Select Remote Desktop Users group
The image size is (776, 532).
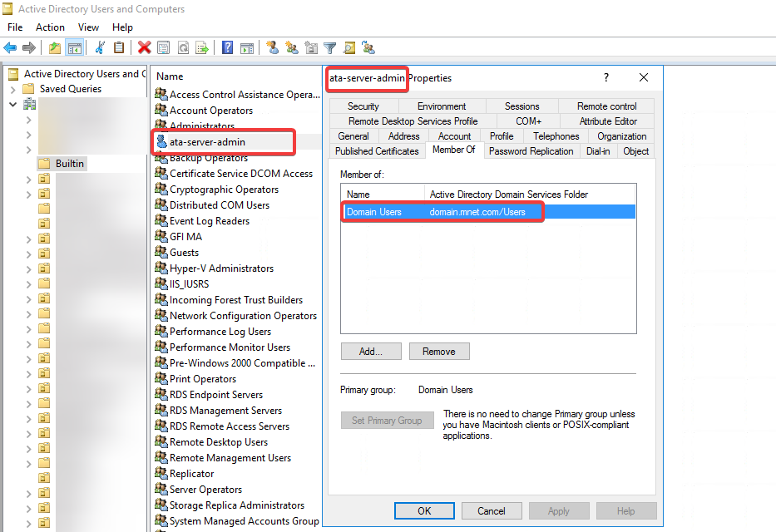[x=218, y=442]
